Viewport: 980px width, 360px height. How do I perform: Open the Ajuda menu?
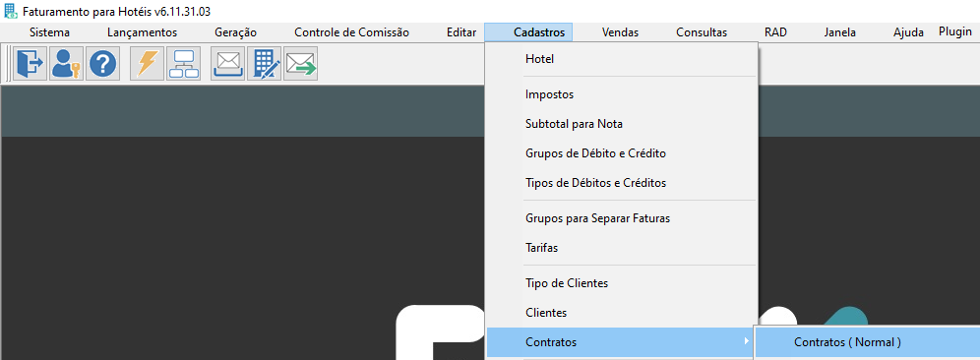pos(909,32)
